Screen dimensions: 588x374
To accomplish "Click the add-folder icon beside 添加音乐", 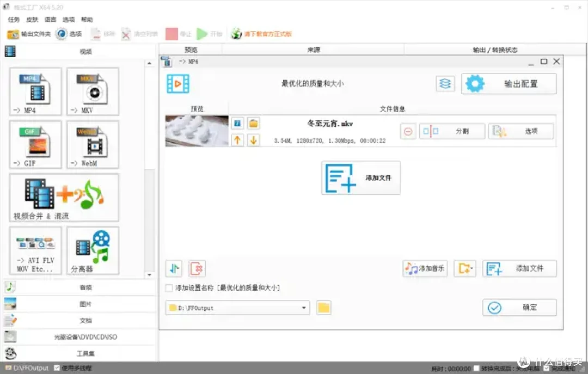I will pyautogui.click(x=465, y=268).
